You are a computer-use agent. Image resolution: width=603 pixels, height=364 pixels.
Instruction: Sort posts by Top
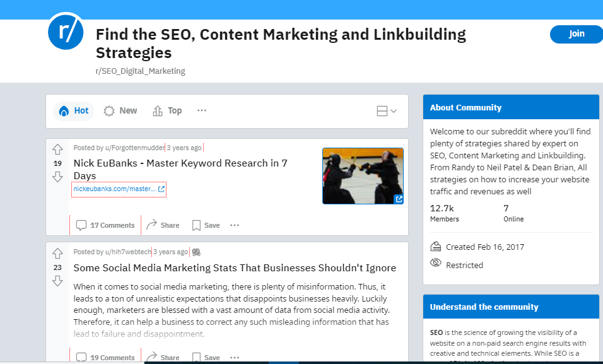(x=167, y=111)
